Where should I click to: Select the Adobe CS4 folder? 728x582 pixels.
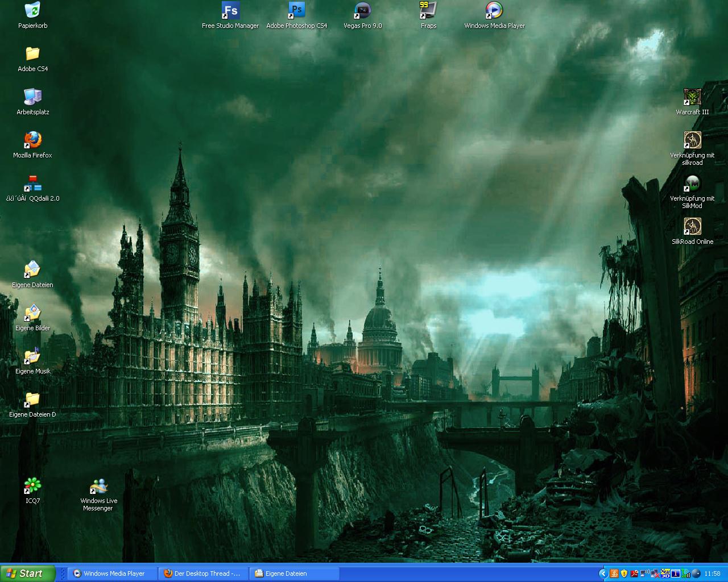coord(32,53)
